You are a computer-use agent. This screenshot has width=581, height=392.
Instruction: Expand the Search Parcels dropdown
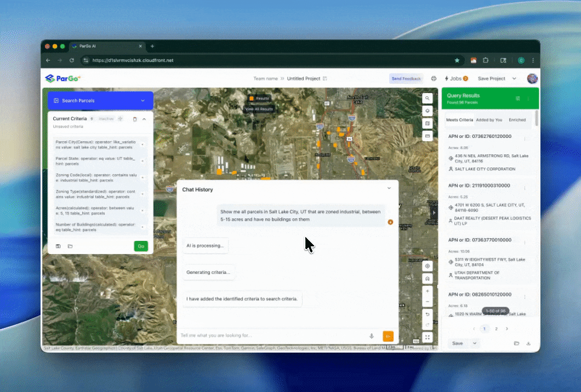point(143,101)
